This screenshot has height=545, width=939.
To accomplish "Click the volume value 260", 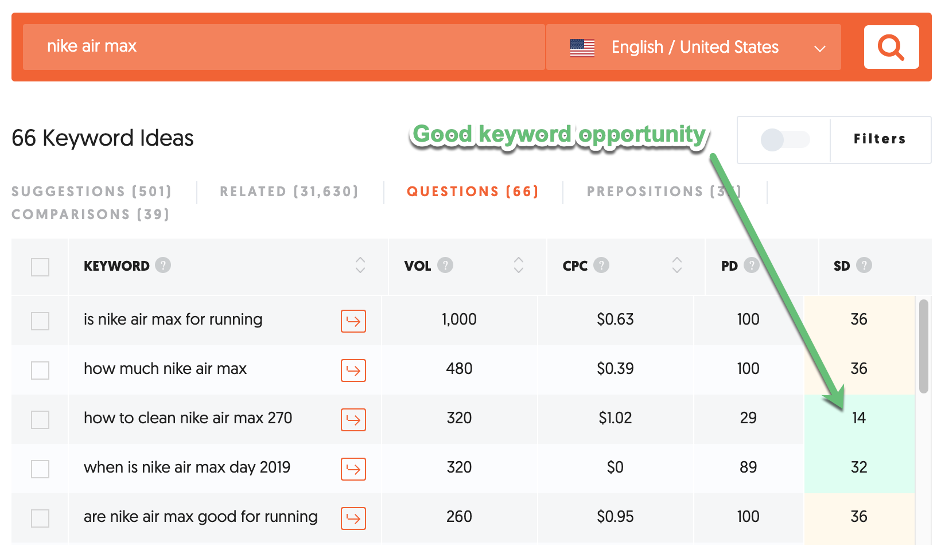I will pos(459,516).
